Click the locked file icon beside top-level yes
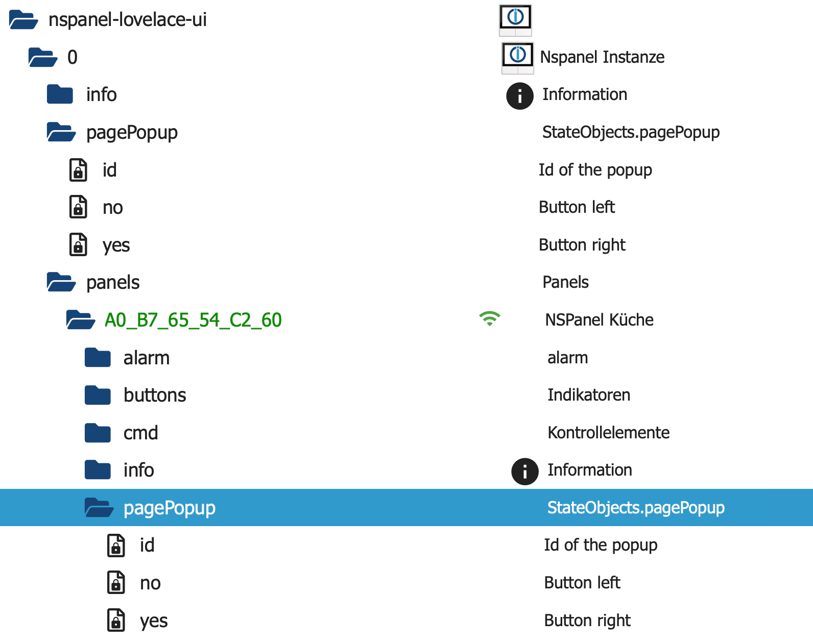This screenshot has width=813, height=644. pos(78,245)
